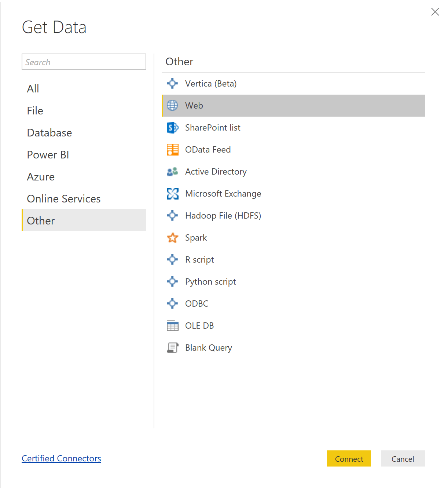448x490 pixels.
Task: Select the Web connector globe icon
Action: 172,105
